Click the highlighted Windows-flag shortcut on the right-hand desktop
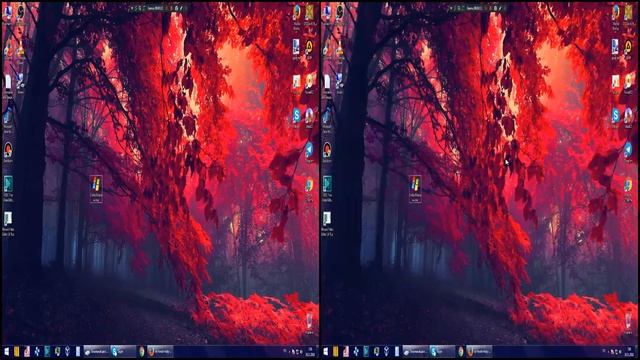Image resolution: width=640 pixels, height=360 pixels. coord(415,189)
